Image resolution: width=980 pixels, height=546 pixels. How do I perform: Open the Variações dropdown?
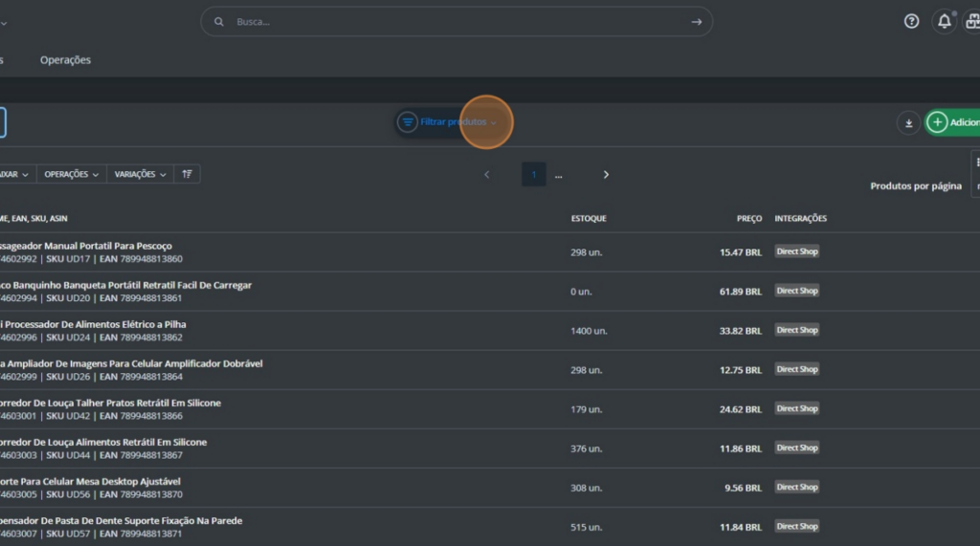click(x=140, y=174)
